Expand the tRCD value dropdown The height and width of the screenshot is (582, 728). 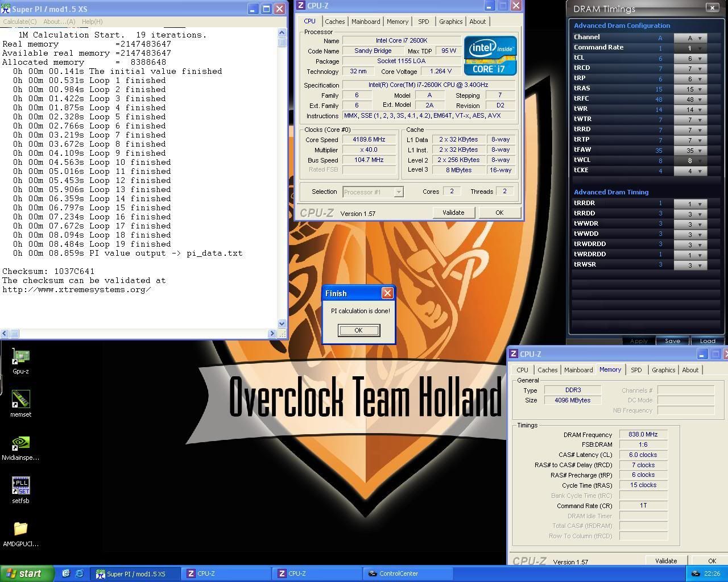(700, 69)
